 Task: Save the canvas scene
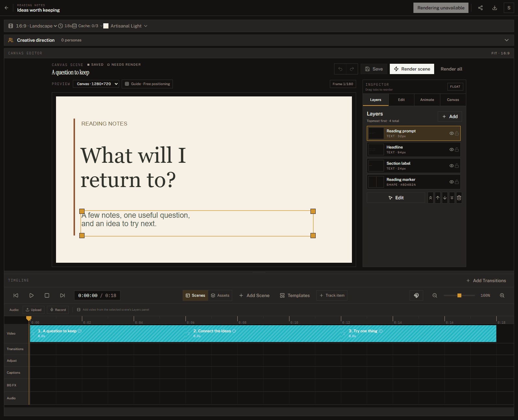pos(374,69)
